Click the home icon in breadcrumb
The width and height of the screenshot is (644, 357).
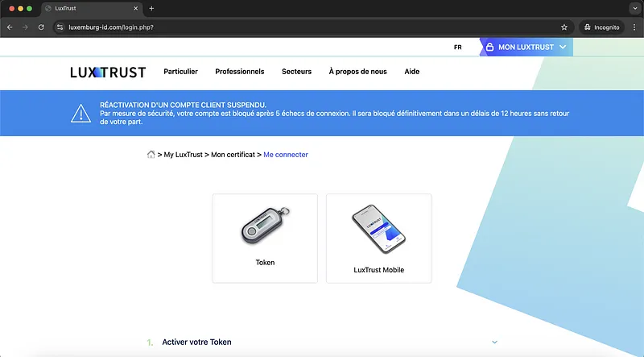pos(151,155)
